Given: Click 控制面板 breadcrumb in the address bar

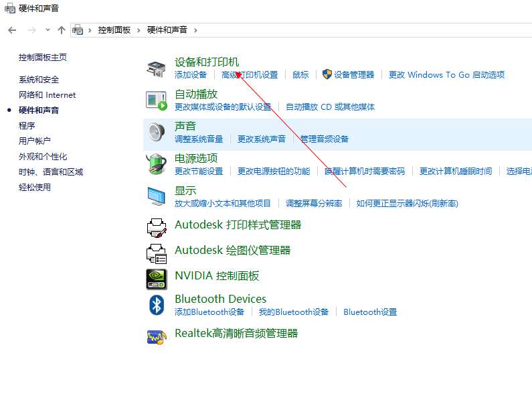Looking at the screenshot, I should (114, 30).
